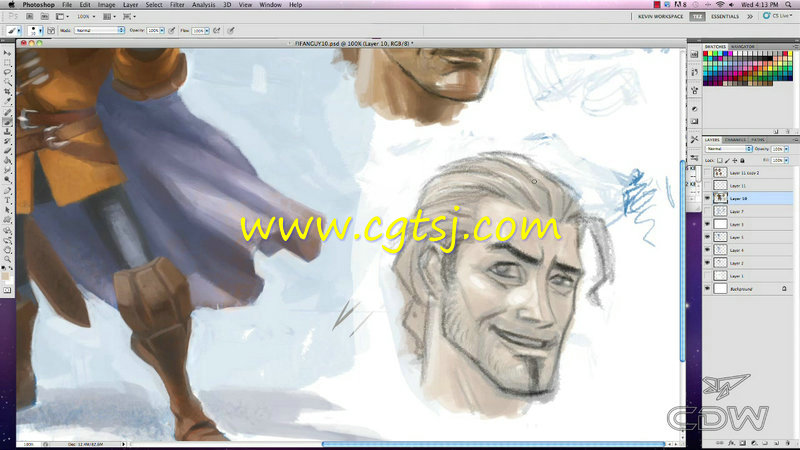
Task: Pick the red swatch in Swatches panel
Action: tap(706, 54)
